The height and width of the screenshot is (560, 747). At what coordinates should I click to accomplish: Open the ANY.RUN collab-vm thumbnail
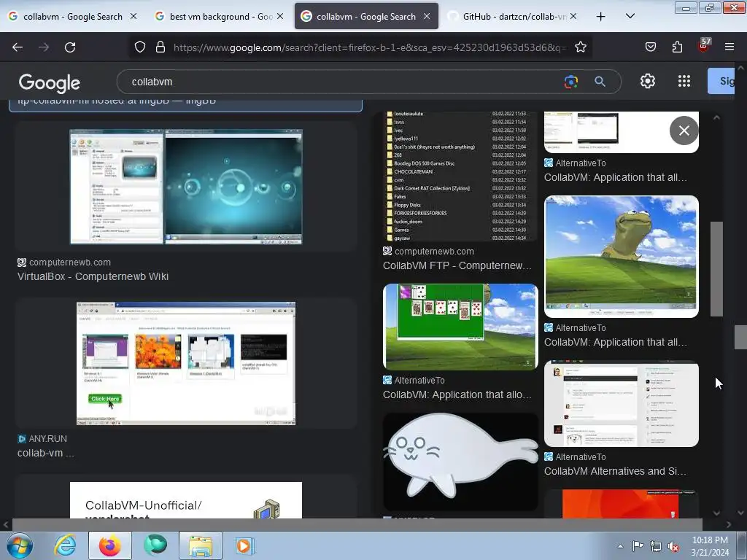[x=186, y=363]
